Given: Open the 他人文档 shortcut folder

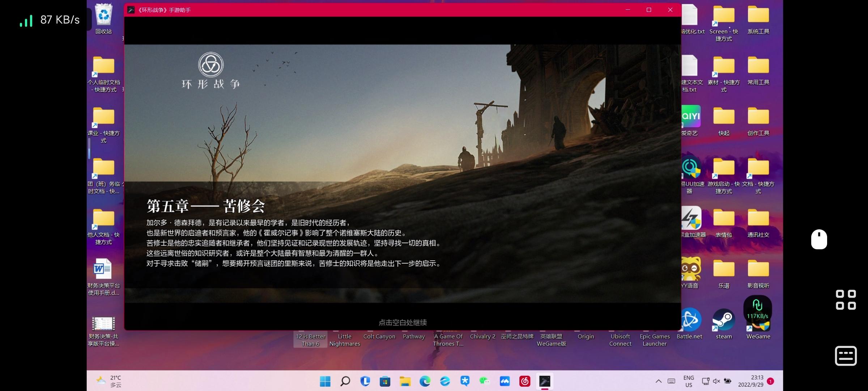Looking at the screenshot, I should point(103,227).
